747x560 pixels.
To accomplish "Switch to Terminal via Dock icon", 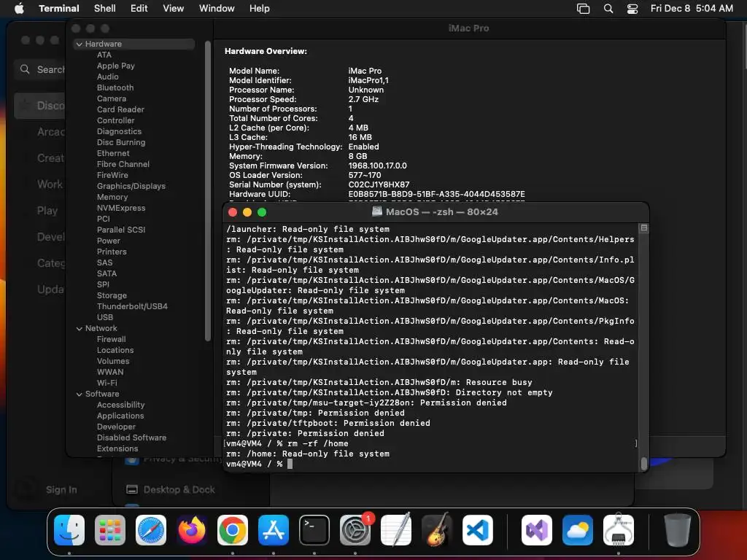I will click(314, 530).
